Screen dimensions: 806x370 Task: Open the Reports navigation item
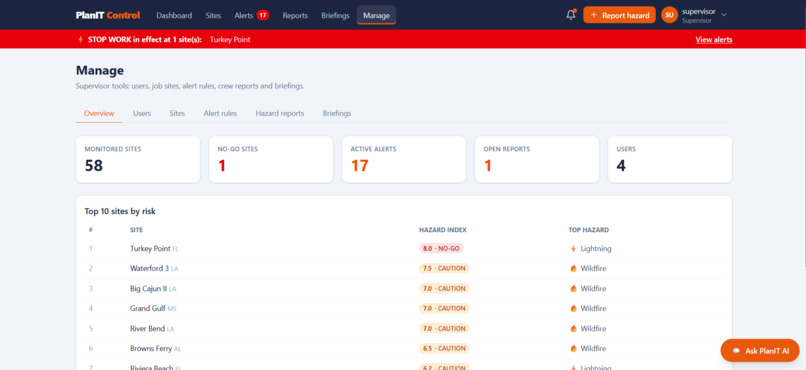point(295,15)
